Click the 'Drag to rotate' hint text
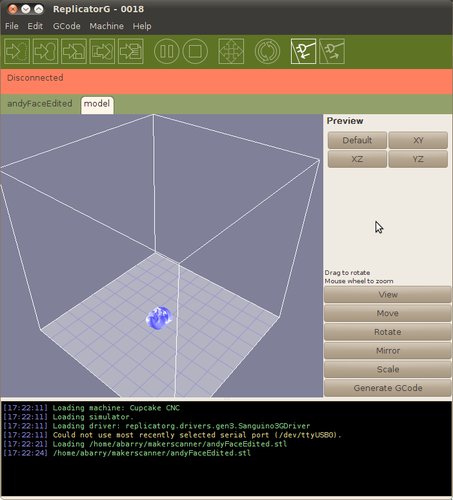Image resolution: width=453 pixels, height=500 pixels. pyautogui.click(x=347, y=273)
